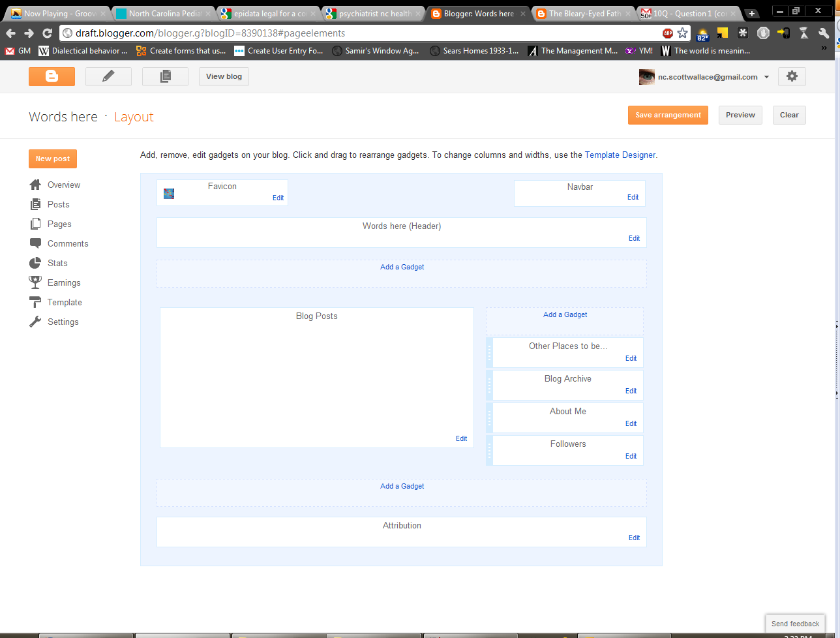Click the Clear button
840x638 pixels.
pyautogui.click(x=789, y=115)
